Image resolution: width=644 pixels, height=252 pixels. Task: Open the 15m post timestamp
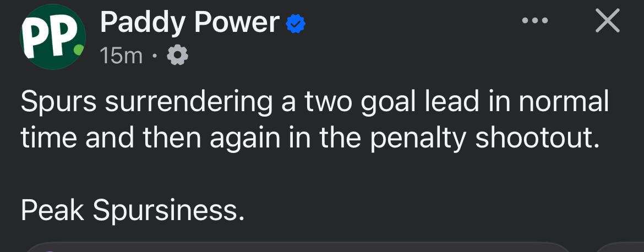(x=121, y=56)
